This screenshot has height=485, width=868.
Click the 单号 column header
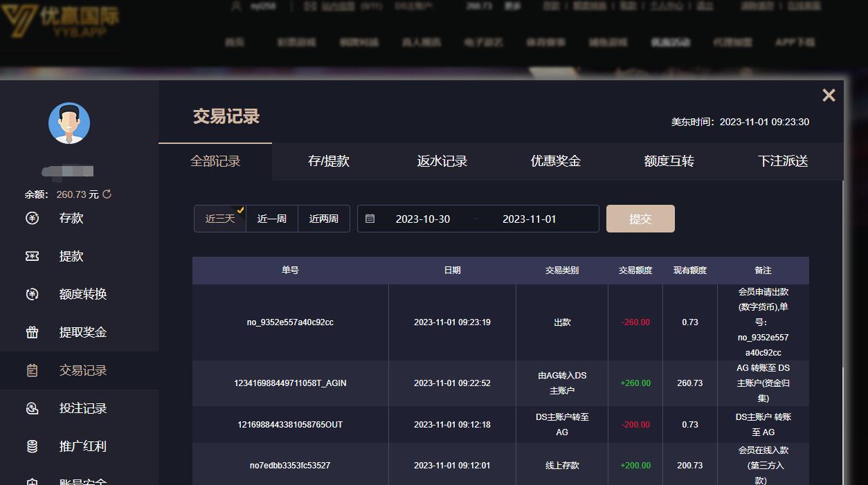coord(290,271)
